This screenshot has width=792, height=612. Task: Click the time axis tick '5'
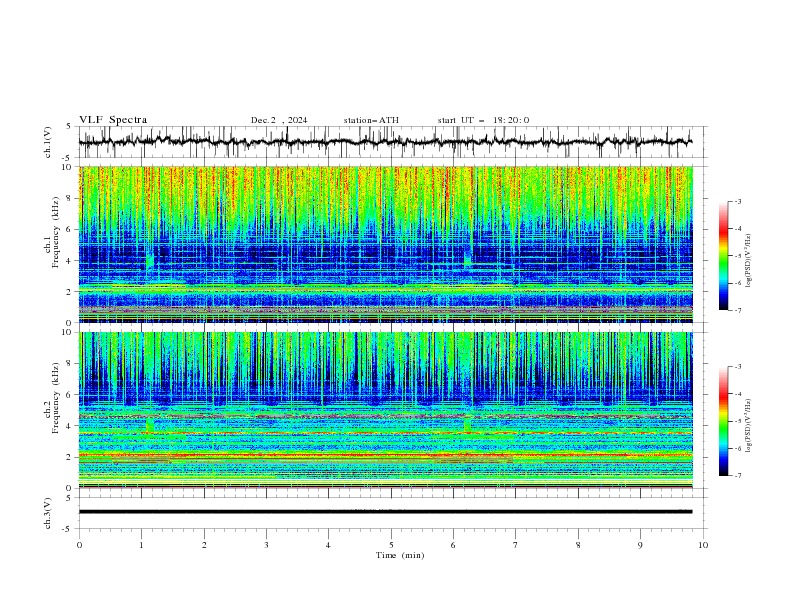(391, 545)
